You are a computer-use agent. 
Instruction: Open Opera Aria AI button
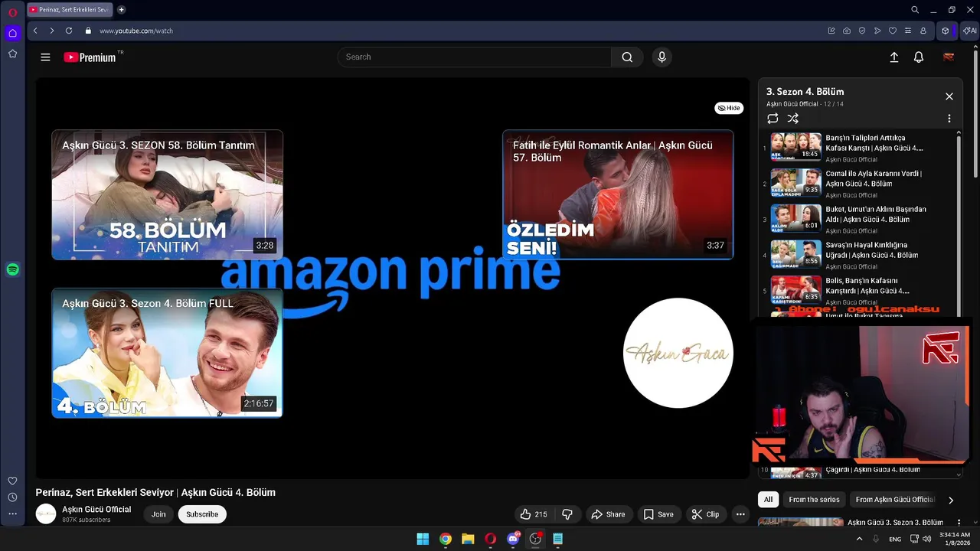point(969,31)
